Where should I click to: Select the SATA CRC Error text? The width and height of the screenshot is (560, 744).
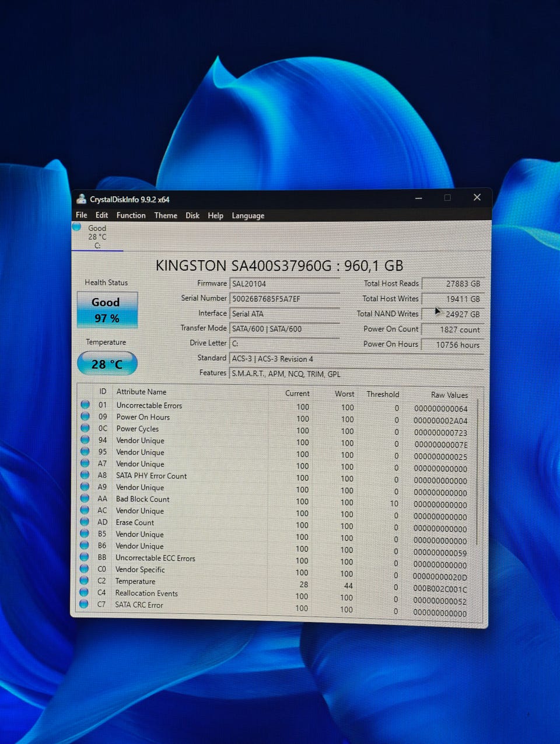coord(139,605)
